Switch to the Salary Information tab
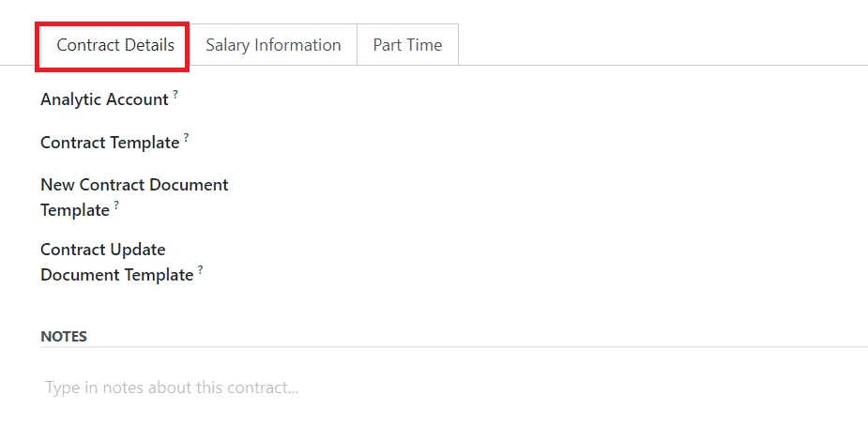 (x=273, y=45)
